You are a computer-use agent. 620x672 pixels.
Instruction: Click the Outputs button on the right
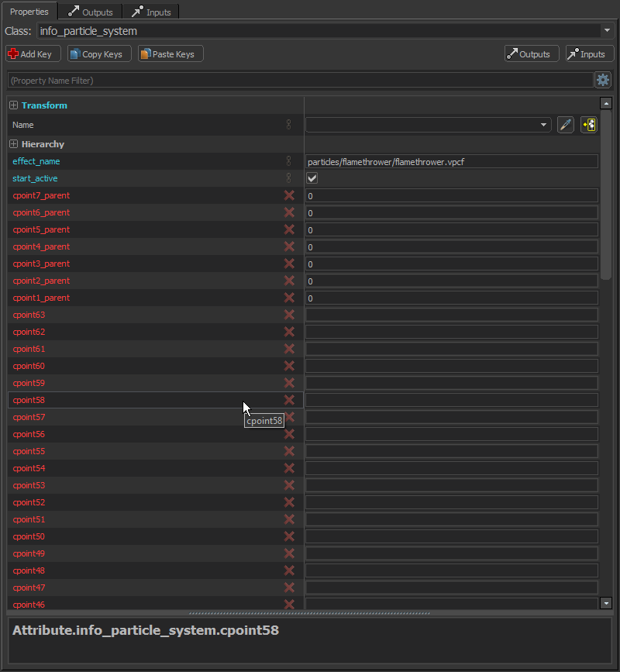532,53
